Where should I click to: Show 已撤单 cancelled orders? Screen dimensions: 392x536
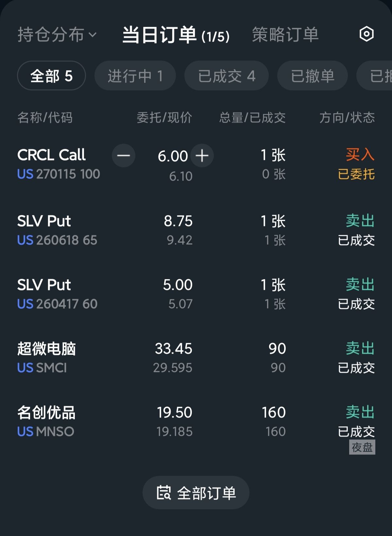click(312, 76)
